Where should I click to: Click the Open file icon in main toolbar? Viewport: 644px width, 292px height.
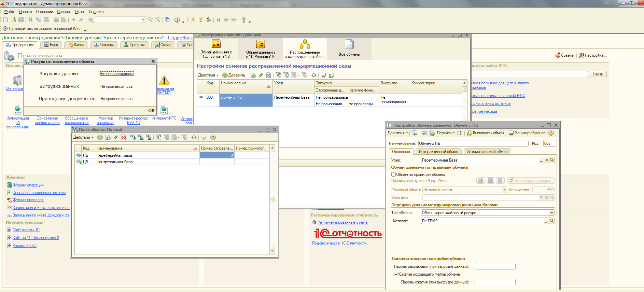pos(13,20)
